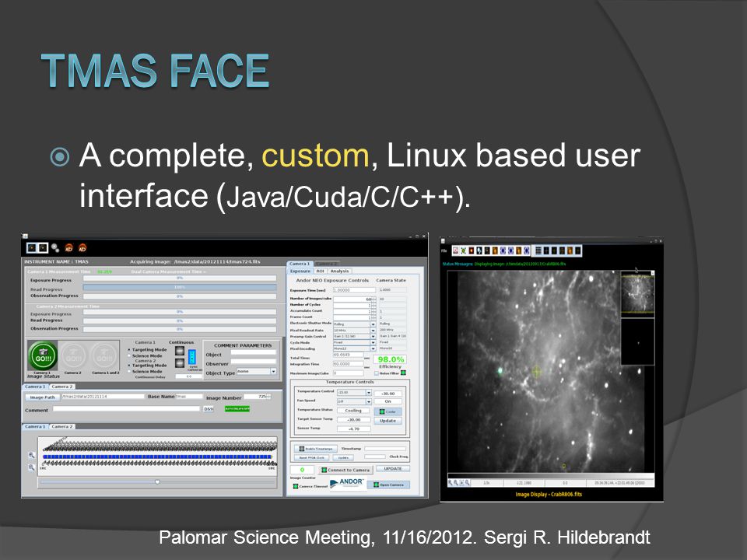This screenshot has width=747, height=560.
Task: Click the first framed square toolbar icon
Action: pyautogui.click(x=31, y=247)
